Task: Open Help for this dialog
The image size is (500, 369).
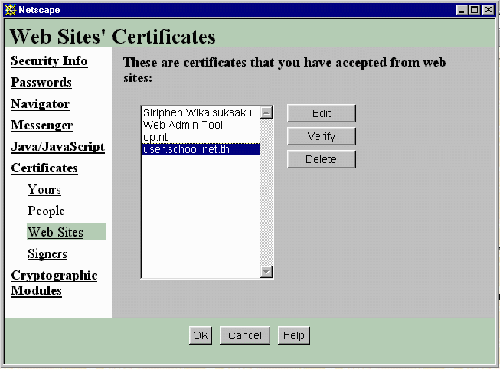Action: pos(294,335)
